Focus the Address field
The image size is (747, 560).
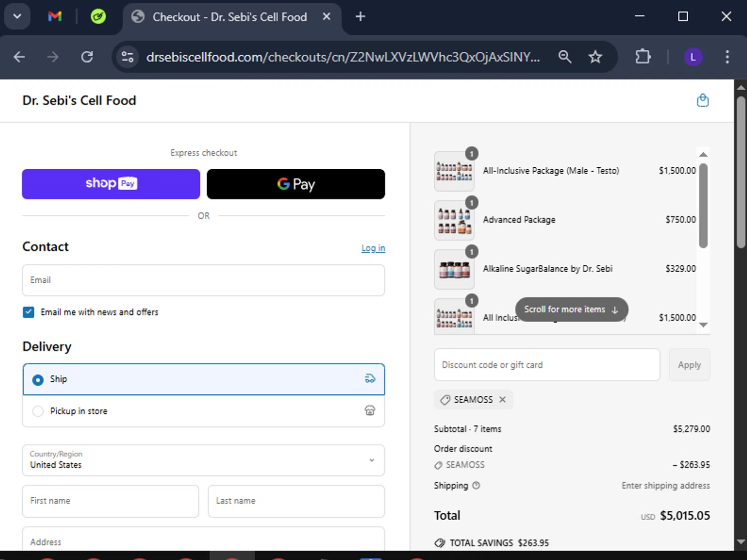(x=203, y=540)
